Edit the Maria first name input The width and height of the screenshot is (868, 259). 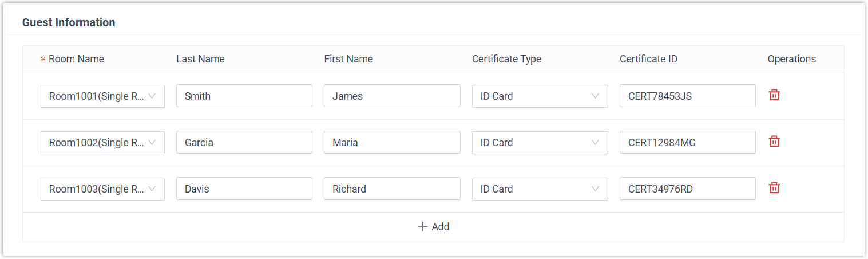392,143
